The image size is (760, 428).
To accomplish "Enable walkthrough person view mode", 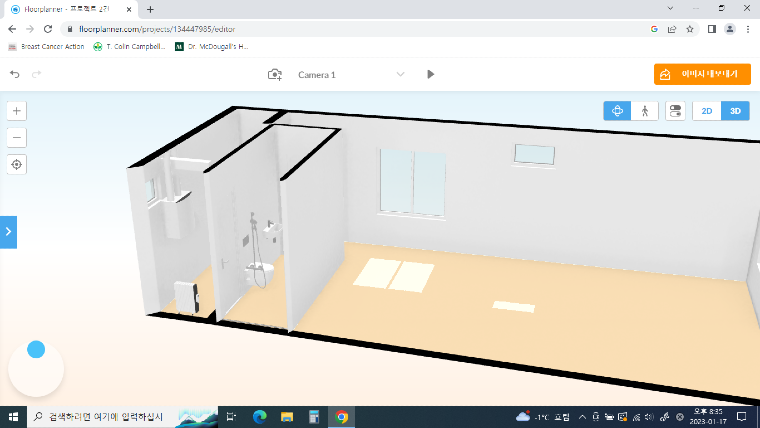I will pyautogui.click(x=645, y=111).
